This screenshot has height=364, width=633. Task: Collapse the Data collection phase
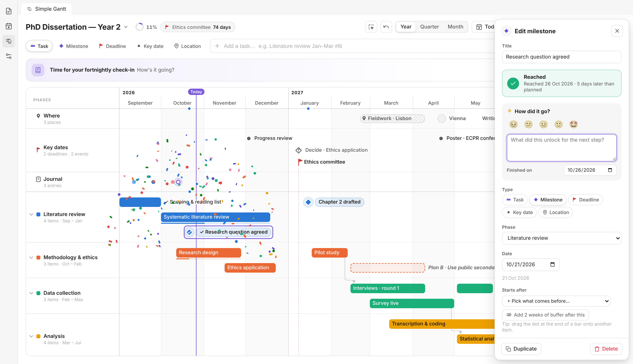[31, 293]
